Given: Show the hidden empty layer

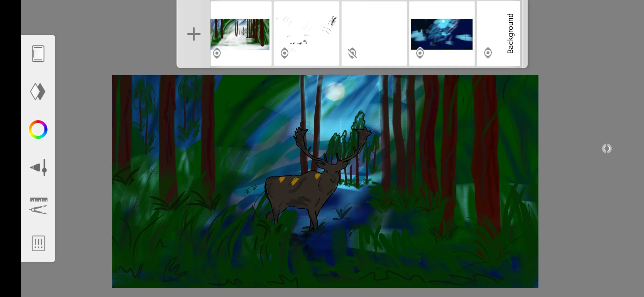Looking at the screenshot, I should [x=352, y=53].
